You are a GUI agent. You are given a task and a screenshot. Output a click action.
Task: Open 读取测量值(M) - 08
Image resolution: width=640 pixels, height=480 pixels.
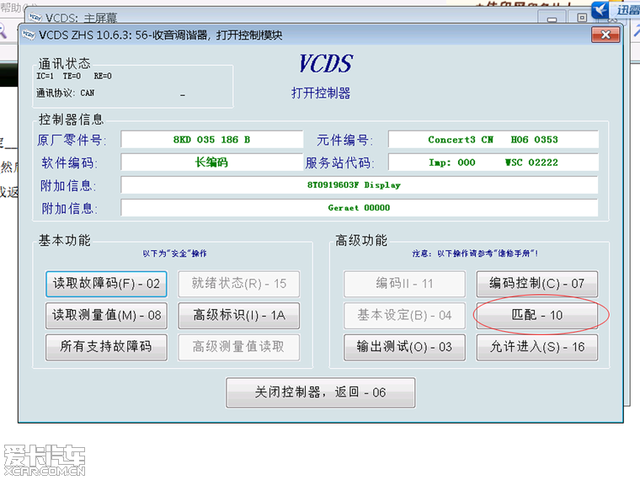click(x=107, y=315)
